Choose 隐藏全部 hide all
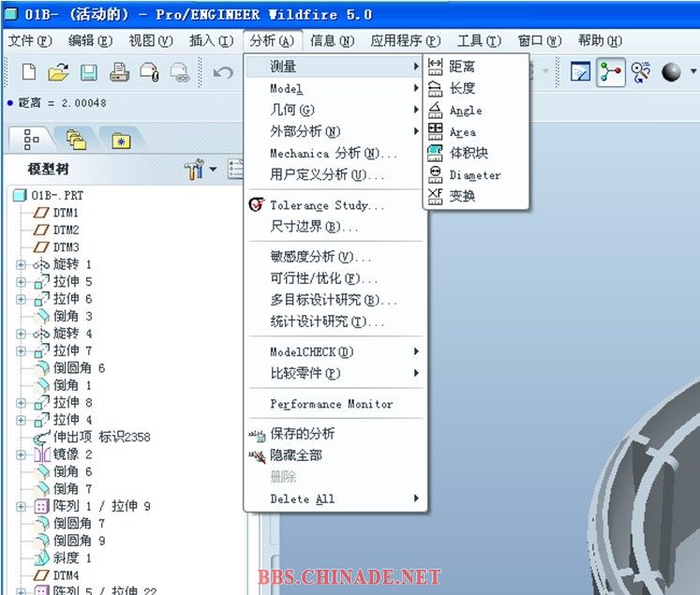This screenshot has width=700, height=595. [335, 455]
